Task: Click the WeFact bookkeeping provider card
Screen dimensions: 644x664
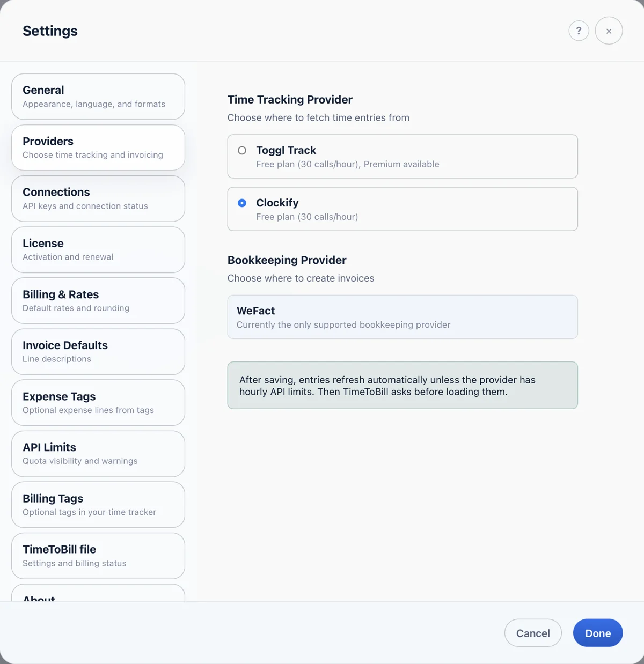Action: (402, 317)
